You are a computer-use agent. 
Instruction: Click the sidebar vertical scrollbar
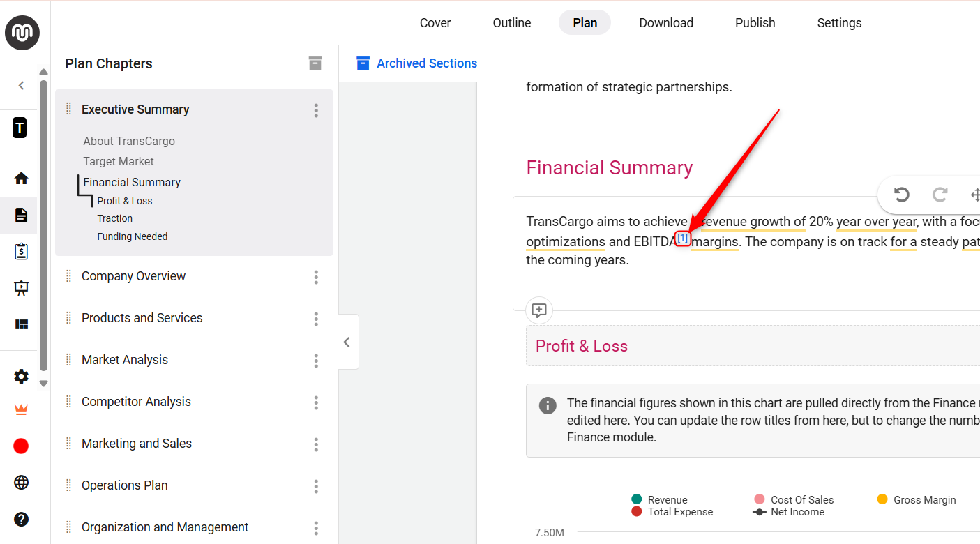[x=43, y=225]
